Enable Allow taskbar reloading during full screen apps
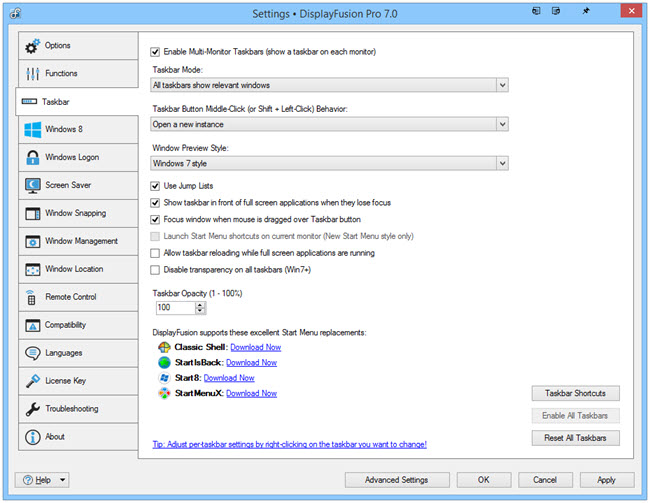This screenshot has height=503, width=650. pos(155,253)
